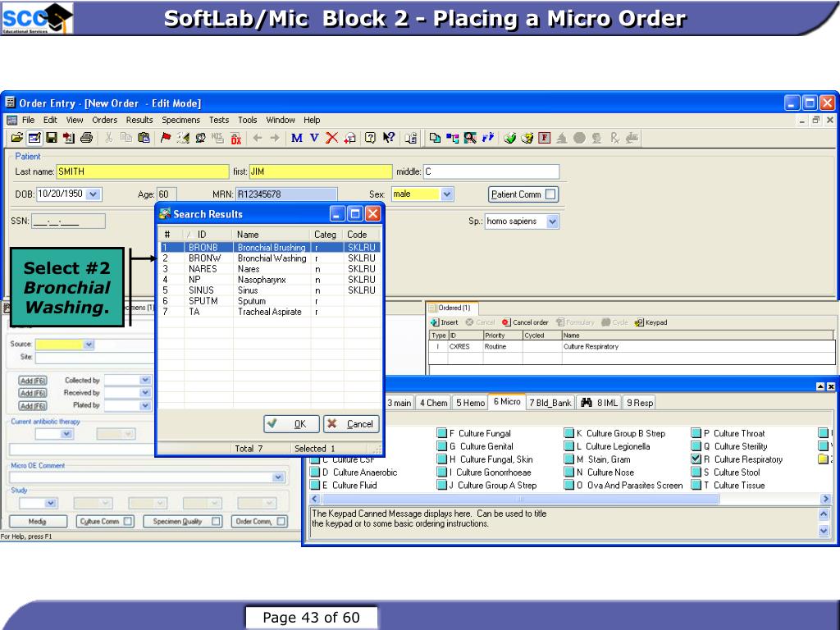This screenshot has height=630, width=840.
Task: Uncheck the Culture Respiratory checkbox
Action: pyautogui.click(x=696, y=459)
